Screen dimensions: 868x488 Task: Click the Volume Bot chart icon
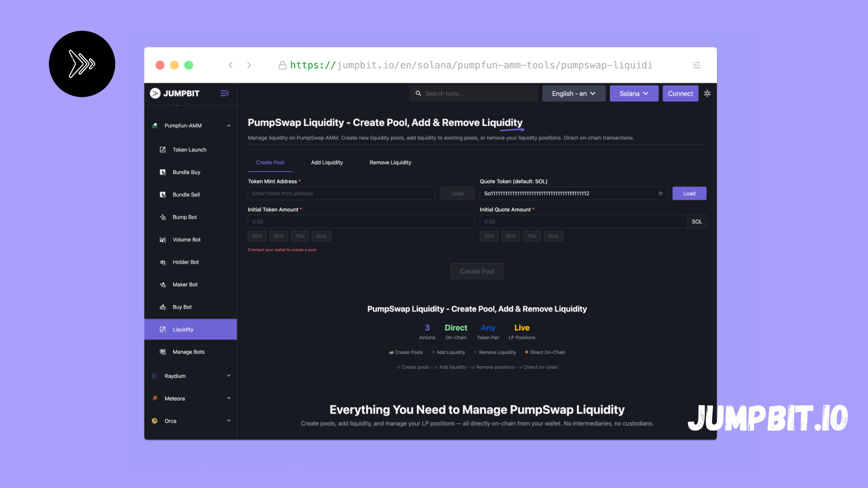pos(163,239)
